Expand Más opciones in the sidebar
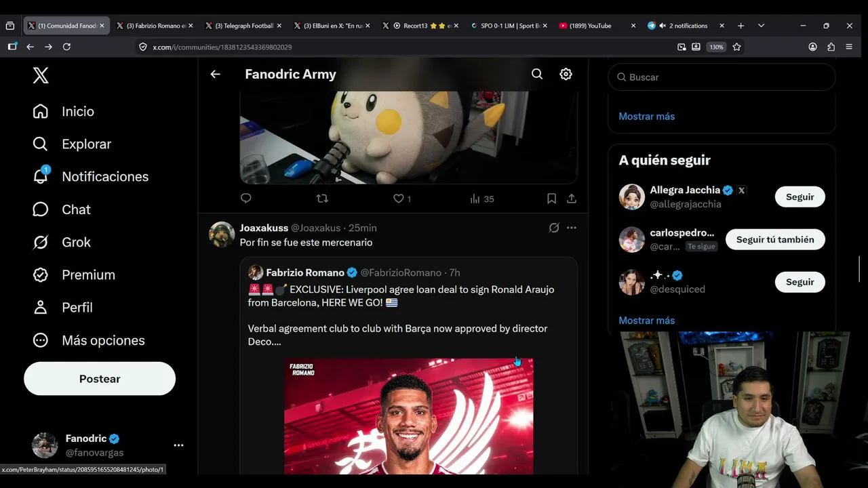Viewport: 868px width, 488px height. click(x=89, y=340)
